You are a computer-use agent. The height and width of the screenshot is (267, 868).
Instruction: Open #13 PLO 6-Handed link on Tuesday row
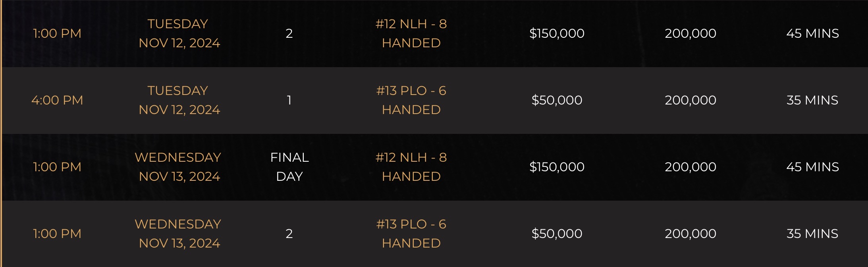(x=411, y=100)
